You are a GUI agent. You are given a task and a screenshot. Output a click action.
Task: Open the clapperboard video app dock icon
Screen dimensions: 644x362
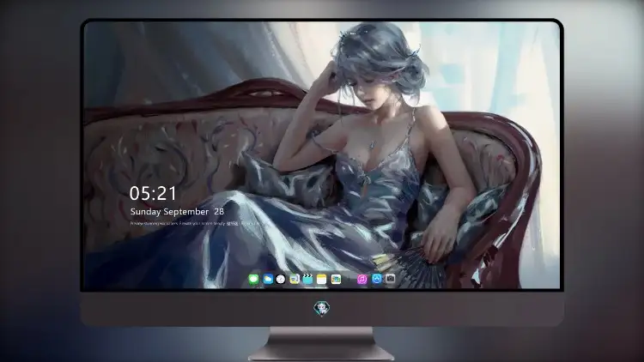[307, 280]
